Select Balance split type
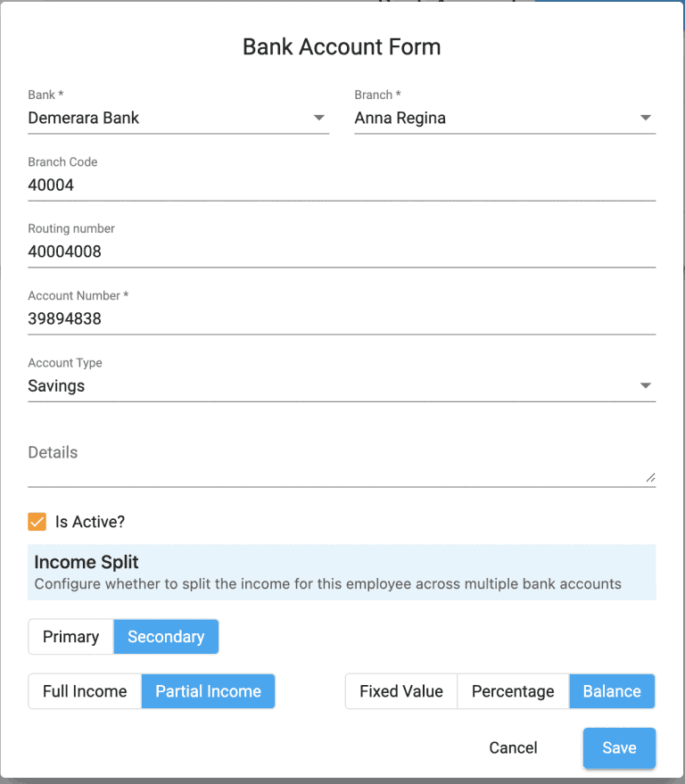The image size is (685, 784). click(x=613, y=690)
